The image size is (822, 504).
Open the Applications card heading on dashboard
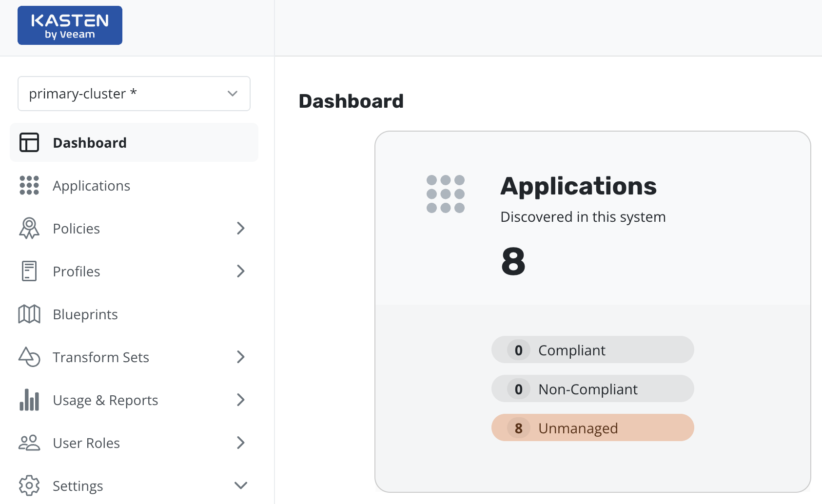pyautogui.click(x=578, y=186)
